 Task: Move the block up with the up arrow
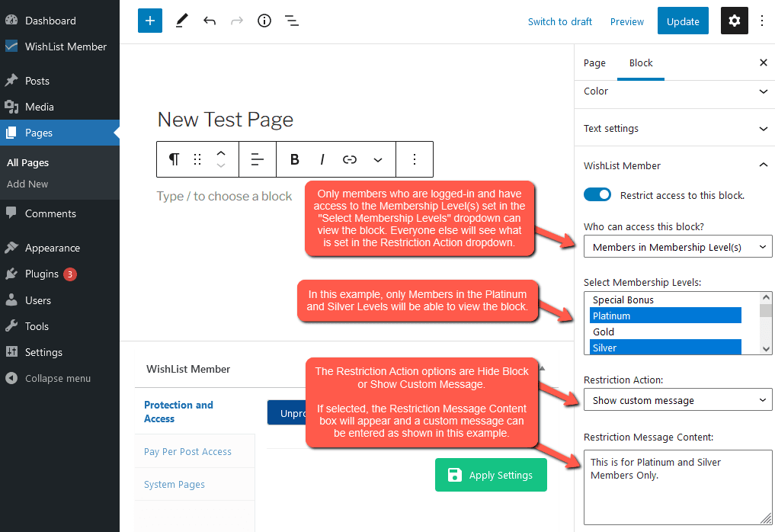click(221, 153)
